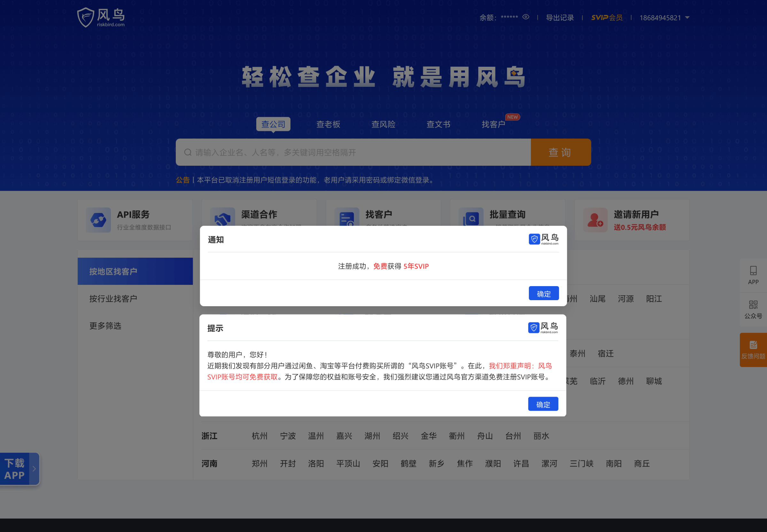Screen dimensions: 767x532
Task: Select 按地区找客户 sidebar item
Action: [x=135, y=271]
